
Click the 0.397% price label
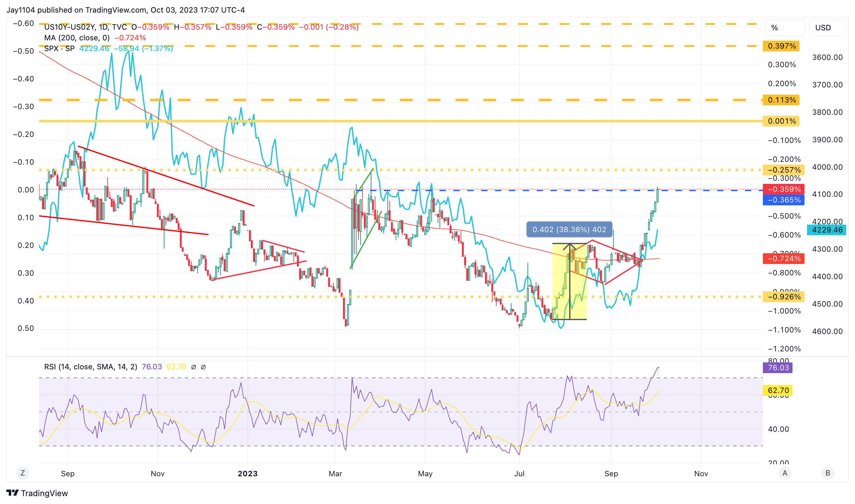(781, 46)
